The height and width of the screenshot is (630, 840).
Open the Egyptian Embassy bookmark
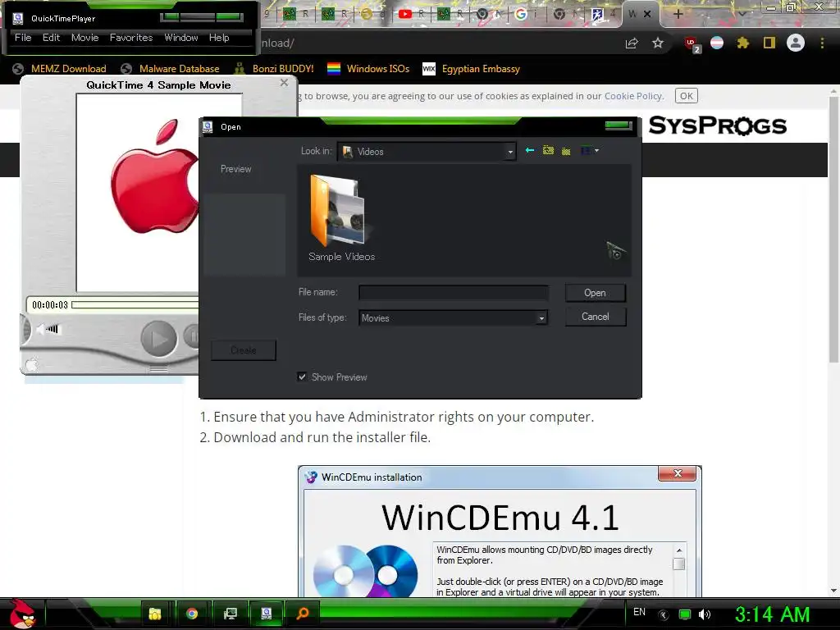pos(472,69)
